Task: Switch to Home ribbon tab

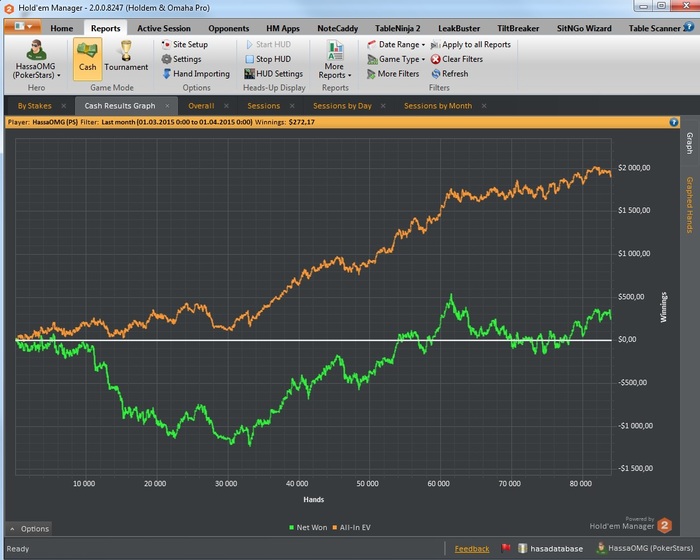Action: (x=62, y=28)
